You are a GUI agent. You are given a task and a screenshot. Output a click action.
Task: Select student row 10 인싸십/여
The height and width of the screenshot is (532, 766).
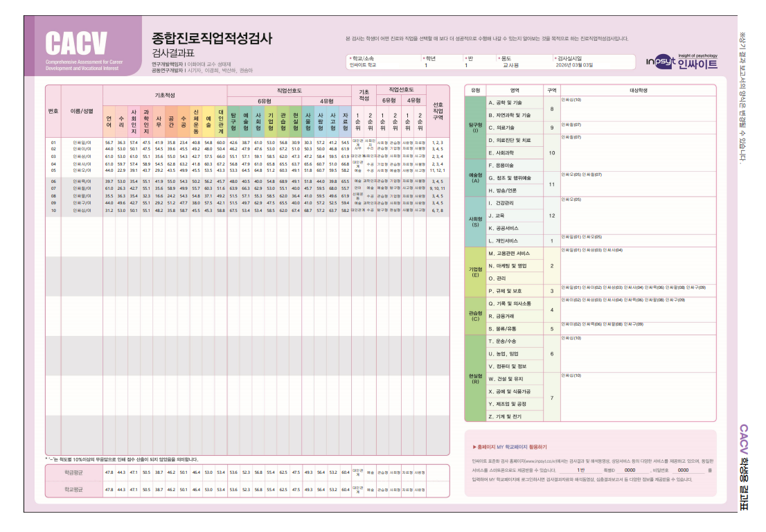[247, 211]
